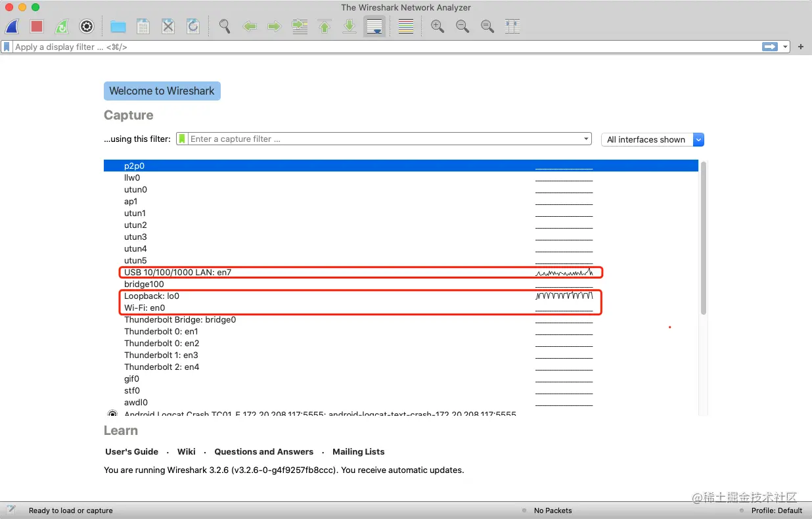Select Thunderbolt 0: en1 interface
The image size is (812, 519).
click(401, 331)
